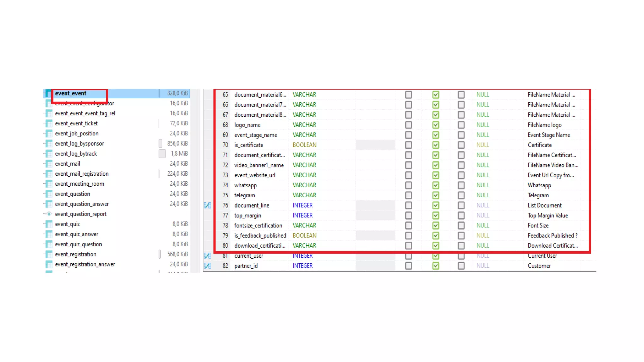Click the foreign key icon beside partner_id
This screenshot has width=644, height=362.
207,266
